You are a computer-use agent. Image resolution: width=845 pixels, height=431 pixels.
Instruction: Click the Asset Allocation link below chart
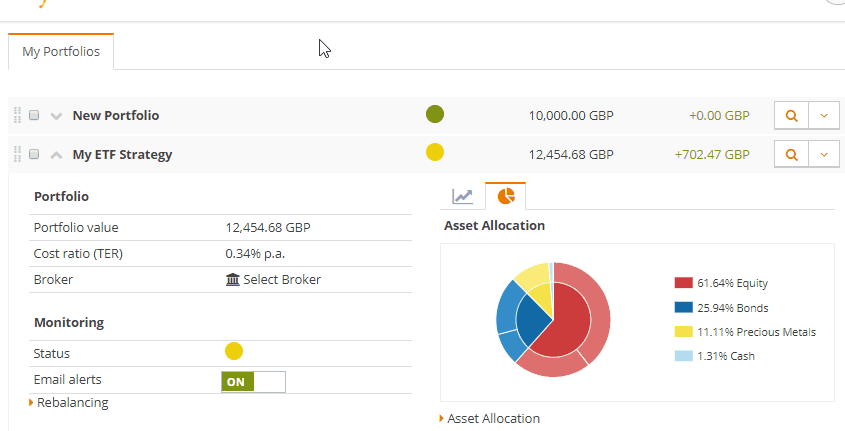pyautogui.click(x=493, y=419)
